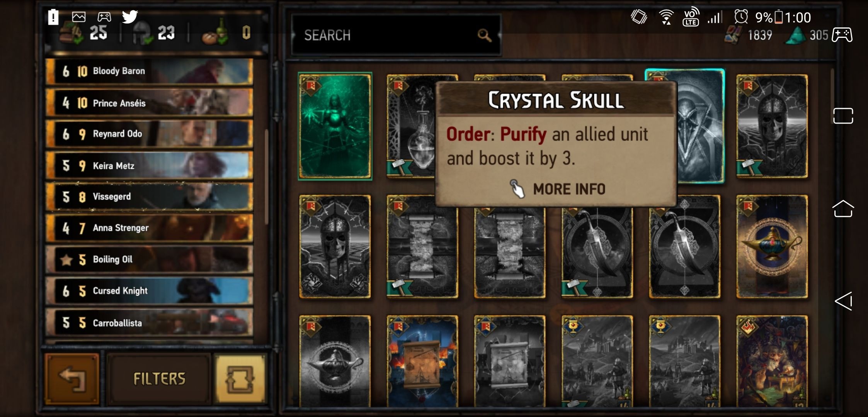The height and width of the screenshot is (417, 868).
Task: Select Carroballista deck entry
Action: [x=150, y=322]
